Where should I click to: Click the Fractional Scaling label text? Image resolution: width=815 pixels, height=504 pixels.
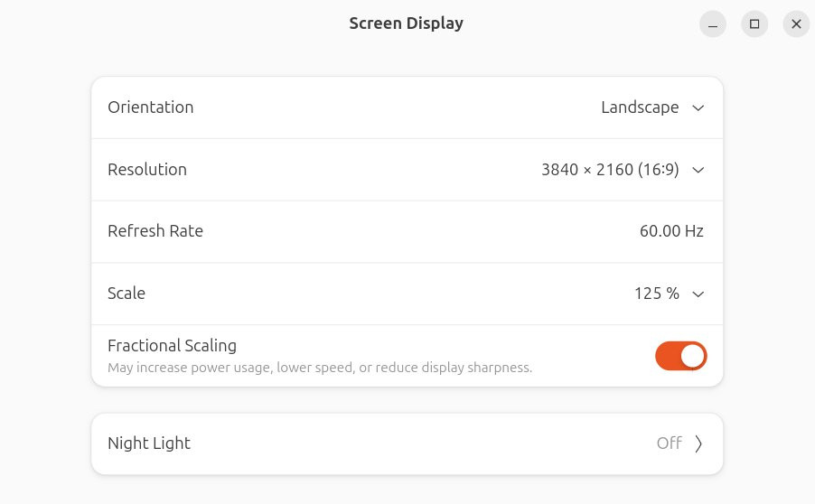(172, 346)
